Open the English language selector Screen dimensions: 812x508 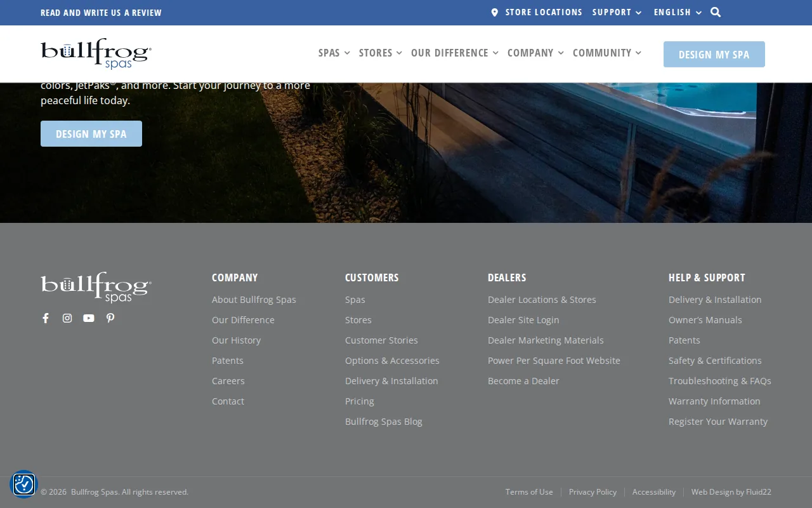[x=678, y=13]
